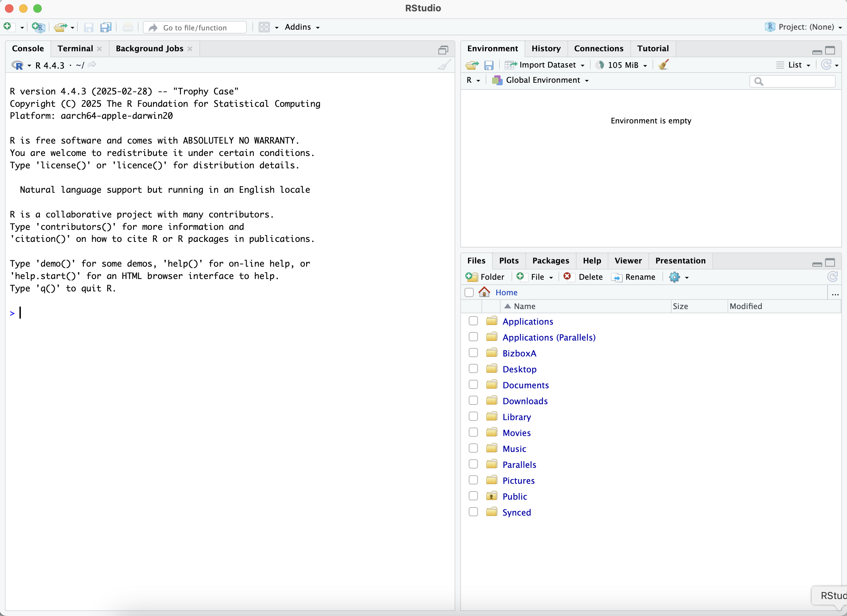847x616 pixels.
Task: Refresh the Files pane listing
Action: (833, 277)
